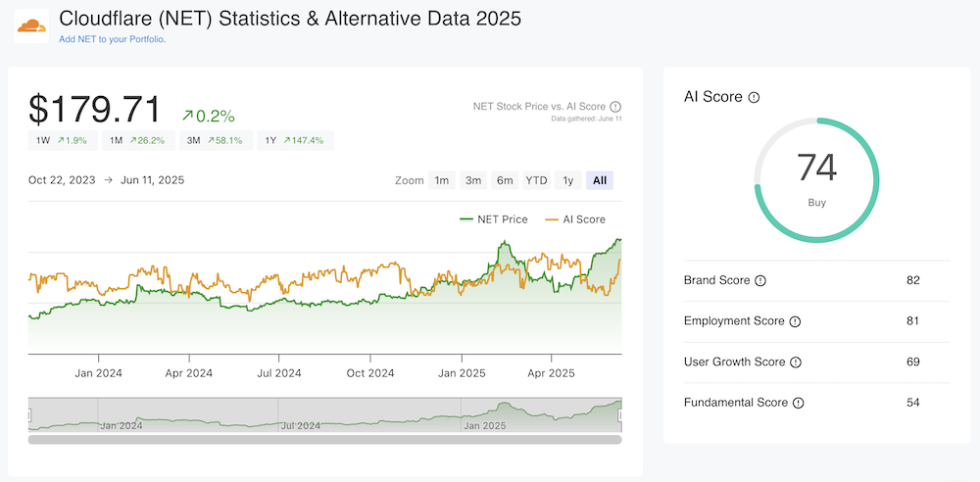Screen dimensions: 980x482
Task: Click the User Growth Score label
Action: click(x=734, y=361)
